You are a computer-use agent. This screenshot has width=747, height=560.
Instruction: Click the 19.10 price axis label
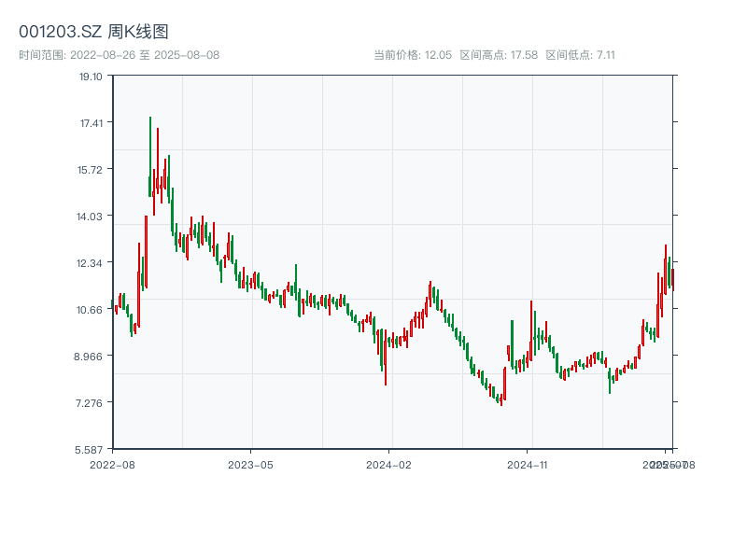click(x=92, y=77)
